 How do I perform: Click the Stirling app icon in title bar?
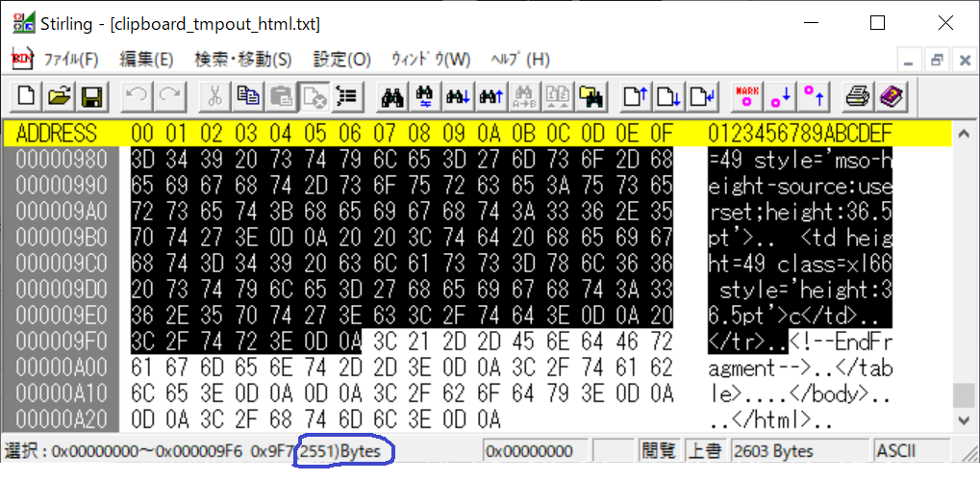24,22
